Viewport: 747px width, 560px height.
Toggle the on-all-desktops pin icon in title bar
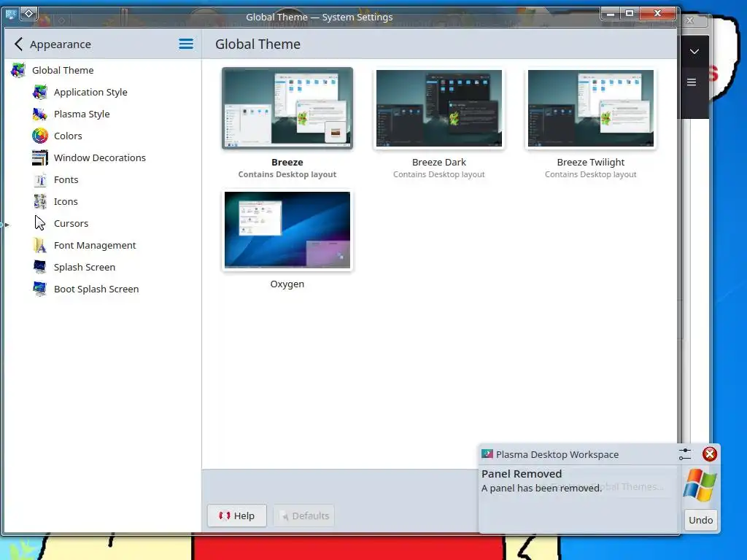[28, 14]
